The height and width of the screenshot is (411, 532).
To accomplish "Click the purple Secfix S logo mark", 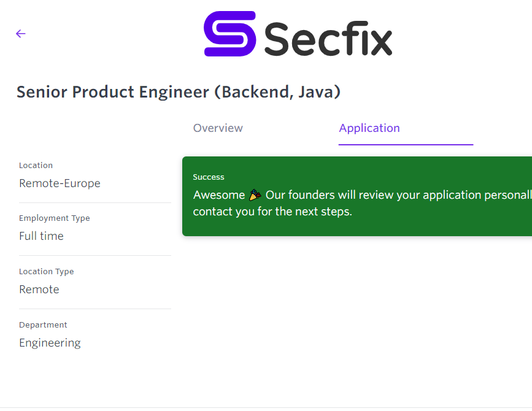I will click(x=229, y=34).
